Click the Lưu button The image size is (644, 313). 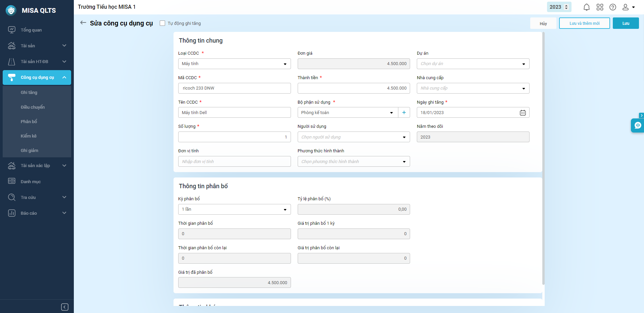click(626, 23)
